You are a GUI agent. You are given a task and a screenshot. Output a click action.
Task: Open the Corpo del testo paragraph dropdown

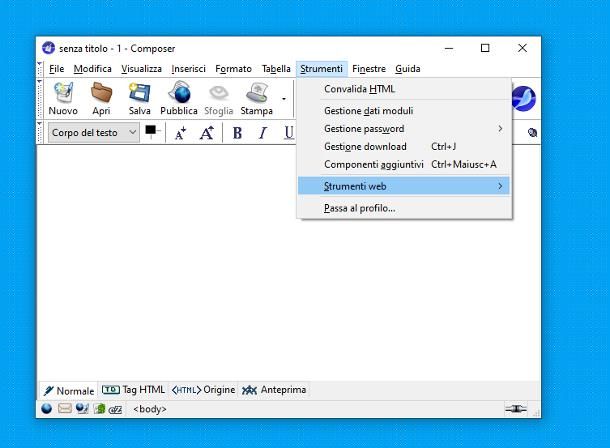point(93,133)
